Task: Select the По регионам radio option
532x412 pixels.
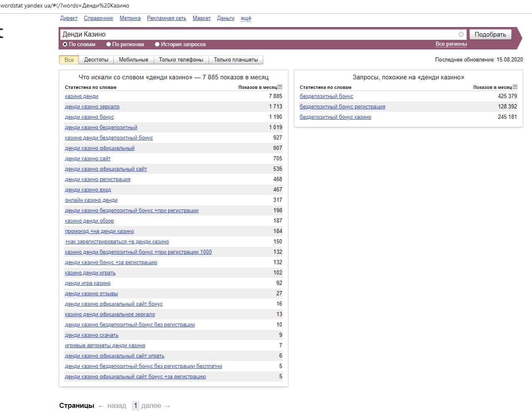Action: (x=109, y=44)
